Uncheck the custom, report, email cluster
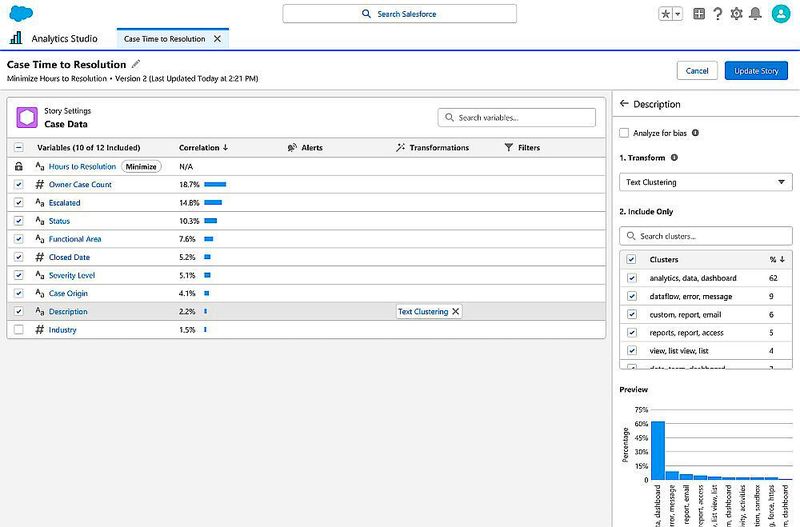This screenshot has width=800, height=527. 632,314
